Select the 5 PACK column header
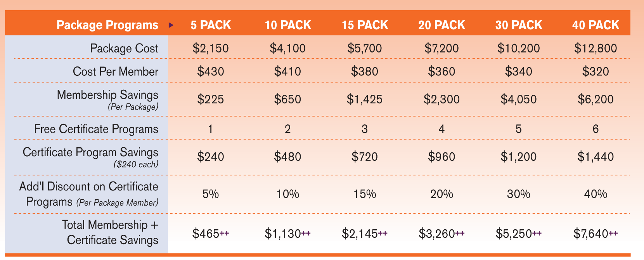The width and height of the screenshot is (644, 260). [211, 25]
